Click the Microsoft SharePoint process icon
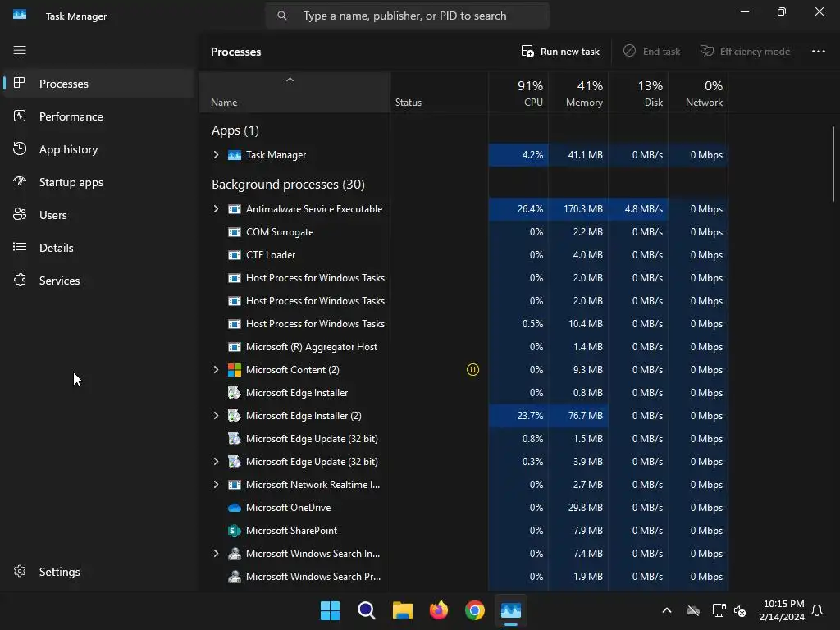The image size is (840, 630). [x=235, y=531]
